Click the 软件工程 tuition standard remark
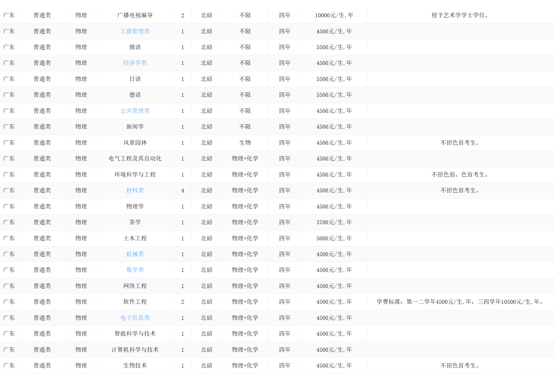555x392 pixels. (460, 302)
